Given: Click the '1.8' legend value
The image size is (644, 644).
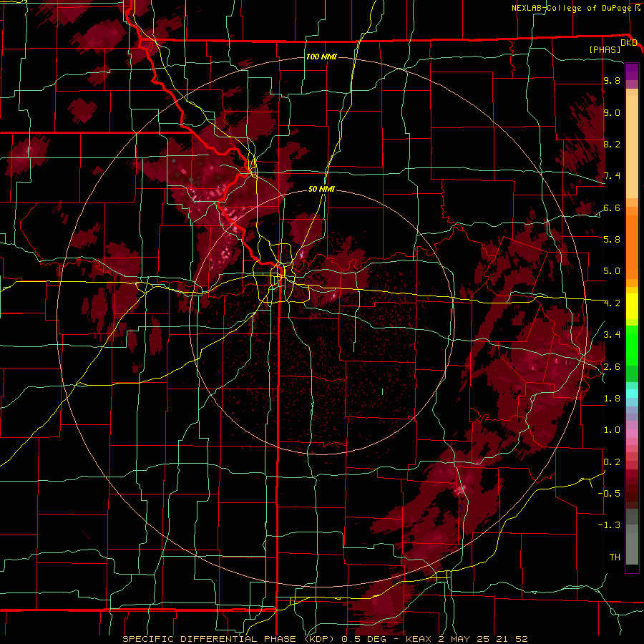Looking at the screenshot, I should pyautogui.click(x=612, y=399).
